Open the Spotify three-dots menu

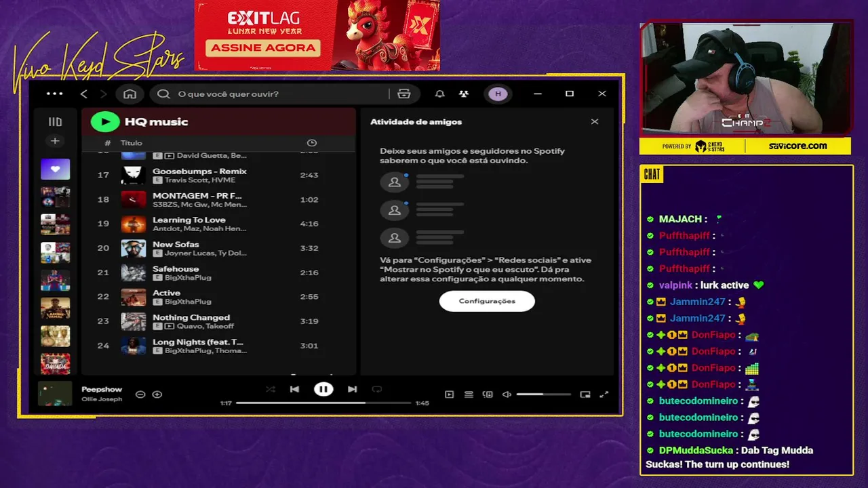click(x=54, y=94)
